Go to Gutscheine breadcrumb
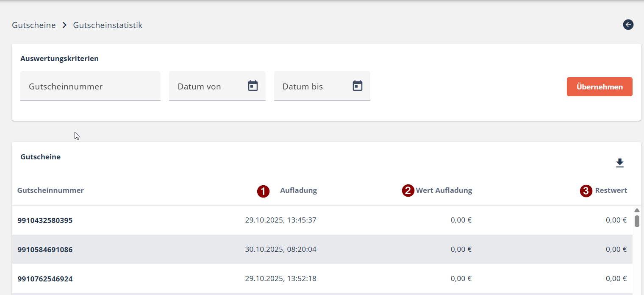644x295 pixels. pos(34,25)
